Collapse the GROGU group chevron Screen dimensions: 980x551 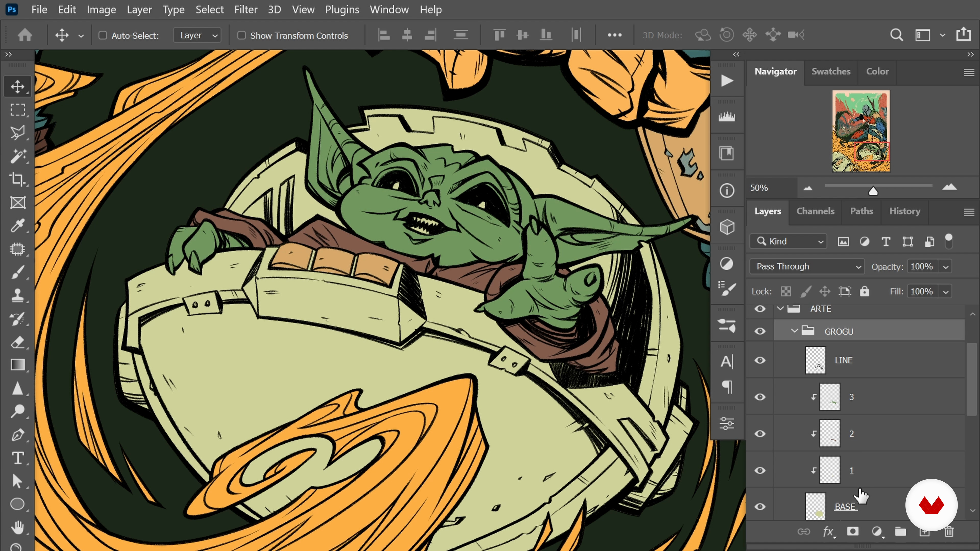(794, 331)
